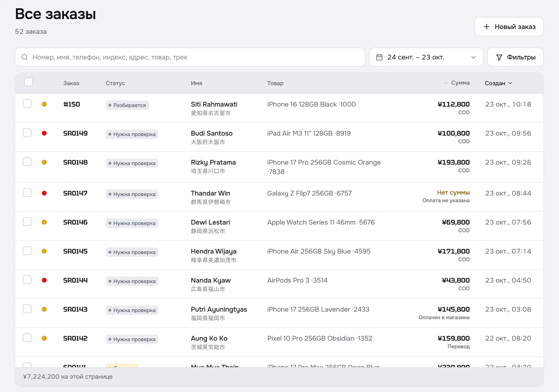This screenshot has width=559, height=392.
Task: Click the funnel icon in Фильтры
Action: tap(499, 58)
